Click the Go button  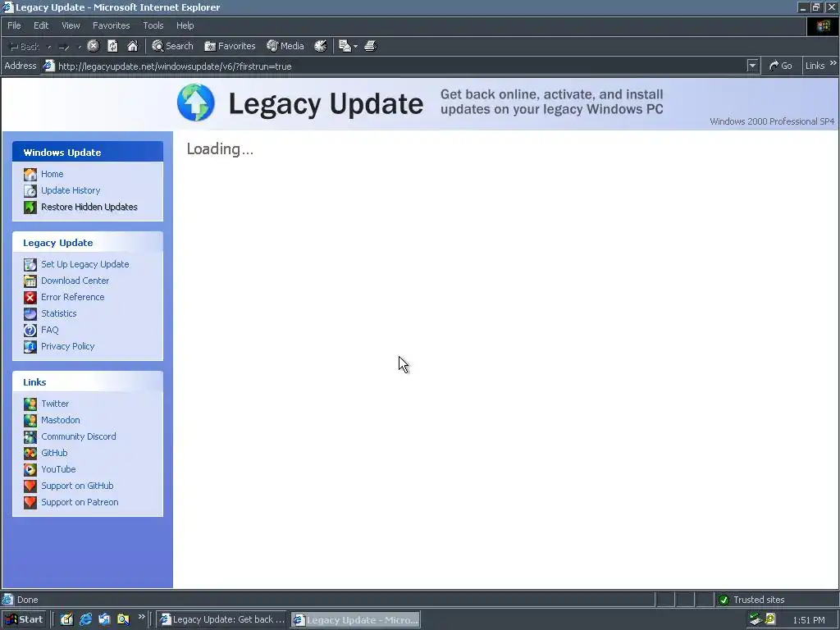(781, 66)
